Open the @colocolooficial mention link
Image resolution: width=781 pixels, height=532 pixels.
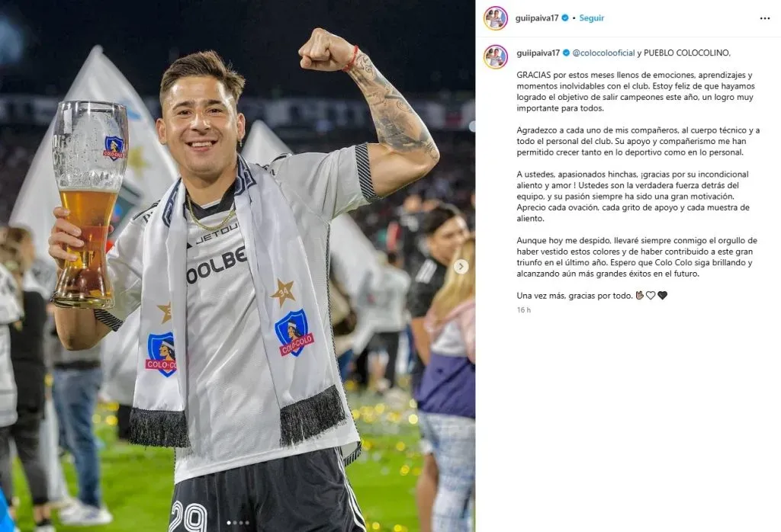point(603,53)
